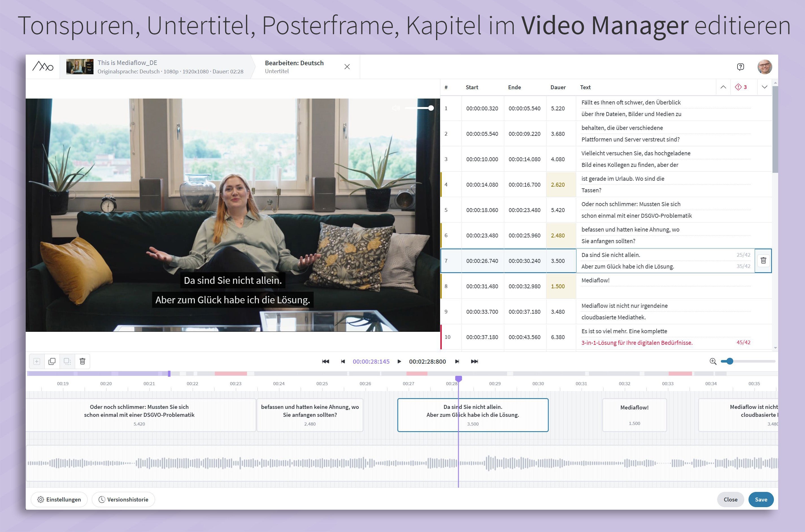Open the help question mark icon

pyautogui.click(x=741, y=67)
